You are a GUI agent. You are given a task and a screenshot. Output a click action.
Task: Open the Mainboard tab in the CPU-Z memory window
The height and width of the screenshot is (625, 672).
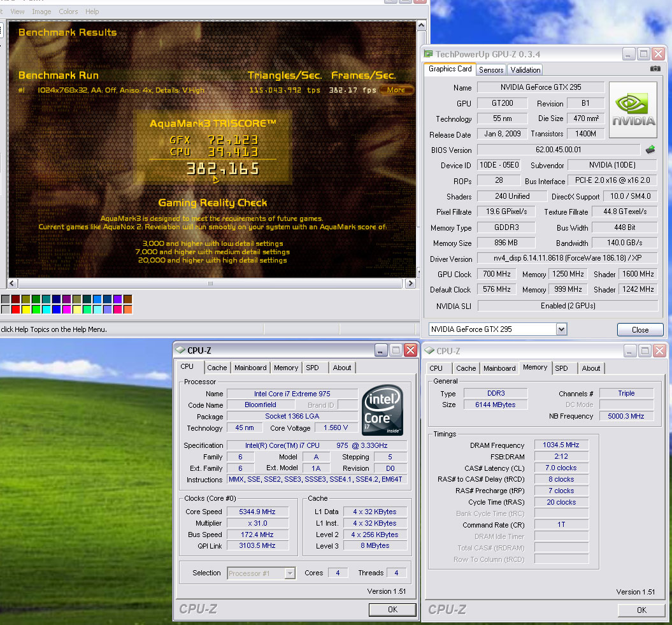tap(499, 368)
